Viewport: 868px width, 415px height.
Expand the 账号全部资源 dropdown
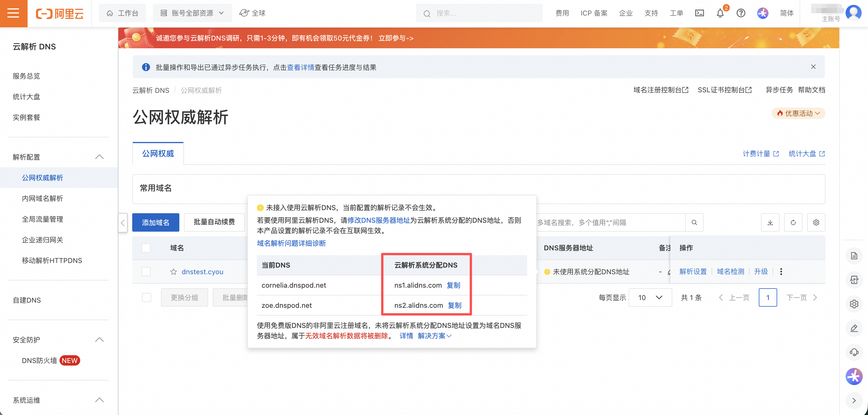tap(192, 13)
